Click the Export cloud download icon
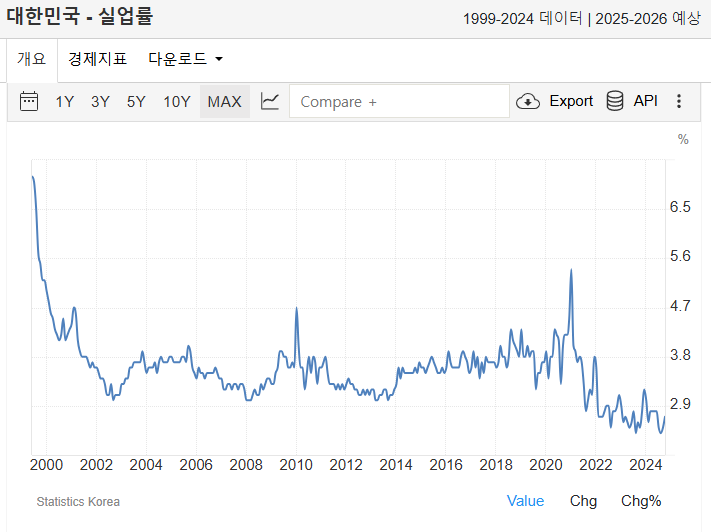 [528, 101]
